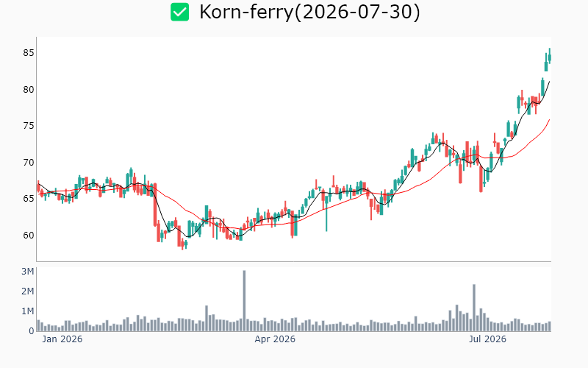The image size is (588, 368).
Task: Click the 70 price axis label
Action: [29, 163]
